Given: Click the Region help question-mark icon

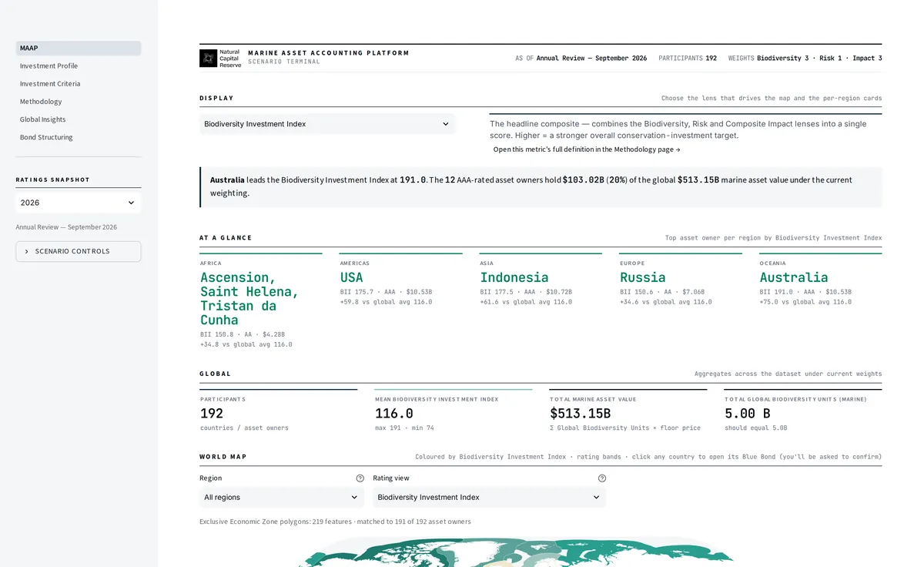Looking at the screenshot, I should point(360,478).
